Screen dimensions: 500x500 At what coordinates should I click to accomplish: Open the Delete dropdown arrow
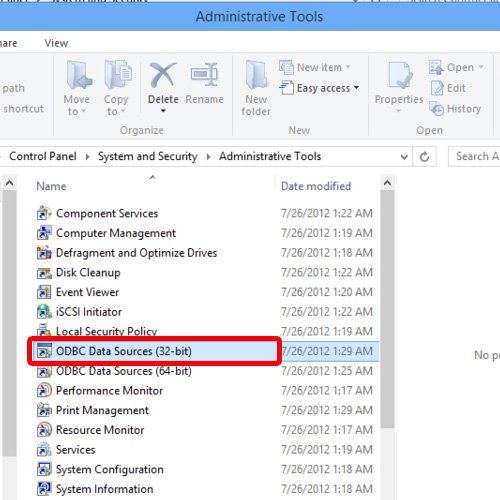pyautogui.click(x=163, y=111)
